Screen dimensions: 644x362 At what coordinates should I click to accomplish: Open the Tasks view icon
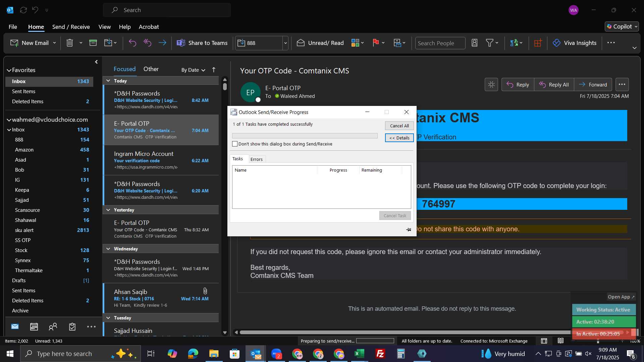[72, 326]
